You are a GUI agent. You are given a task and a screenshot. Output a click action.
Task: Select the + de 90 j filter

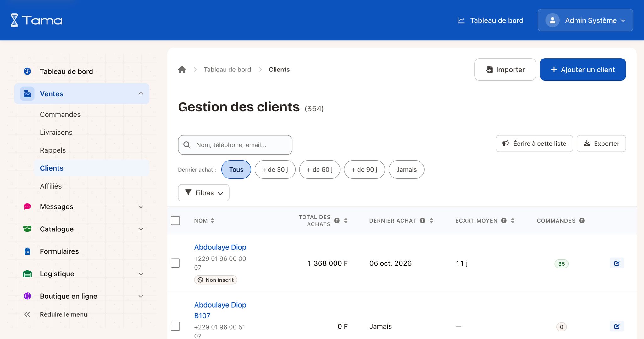click(364, 169)
